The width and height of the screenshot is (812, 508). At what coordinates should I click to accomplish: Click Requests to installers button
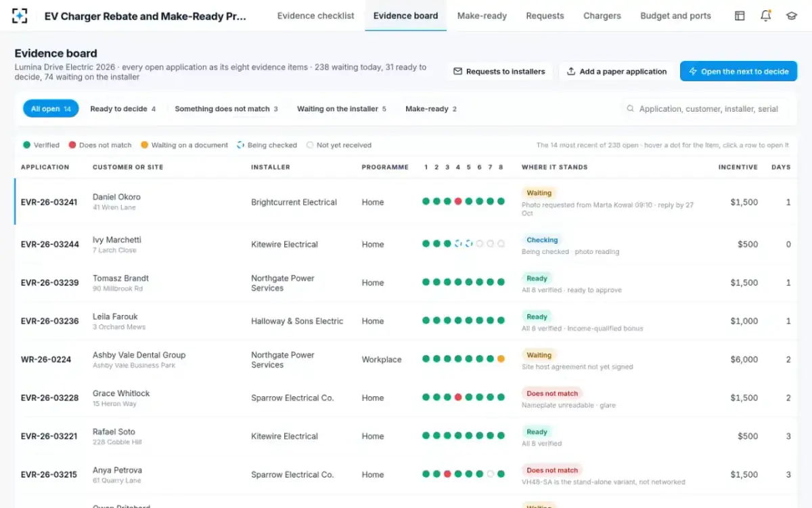click(x=499, y=71)
